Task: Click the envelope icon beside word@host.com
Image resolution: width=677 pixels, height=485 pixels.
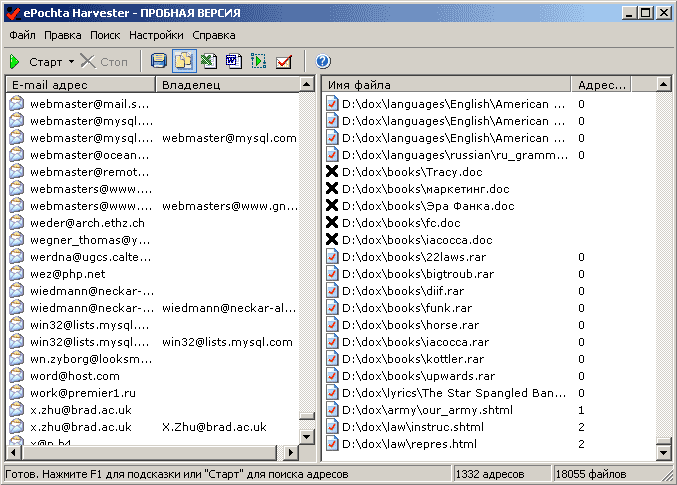Action: pos(16,376)
